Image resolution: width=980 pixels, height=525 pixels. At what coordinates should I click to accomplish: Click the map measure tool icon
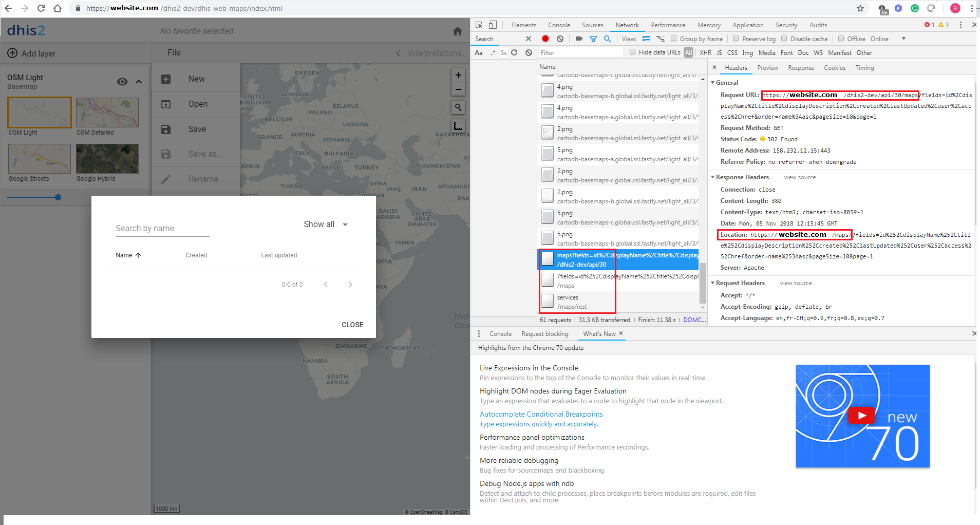pos(458,126)
